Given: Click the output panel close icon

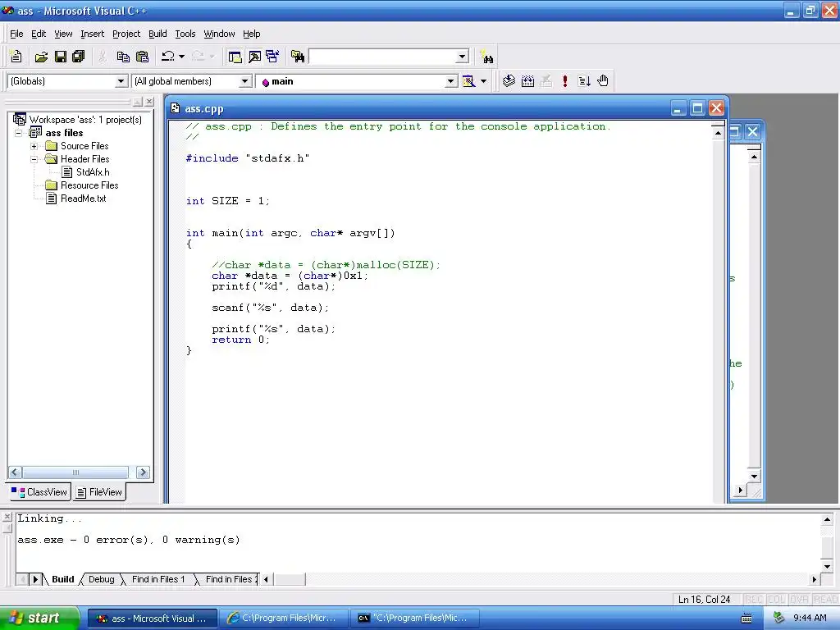Looking at the screenshot, I should (x=7, y=517).
